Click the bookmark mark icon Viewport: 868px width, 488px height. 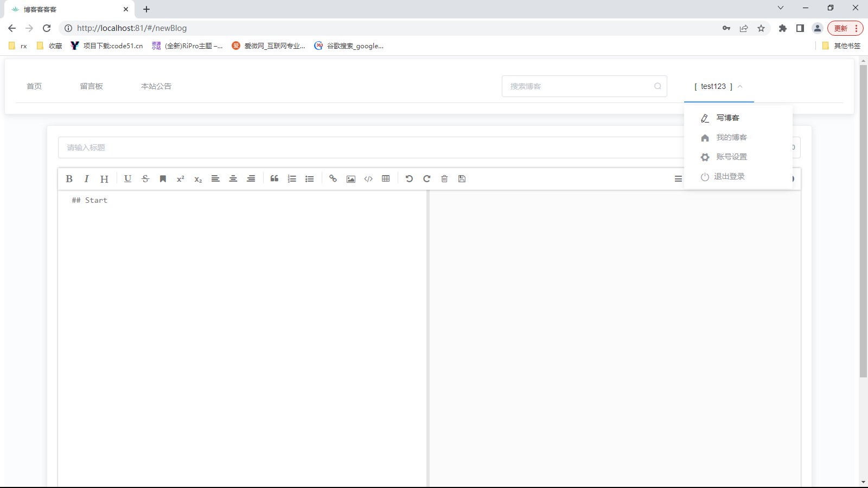pos(163,179)
